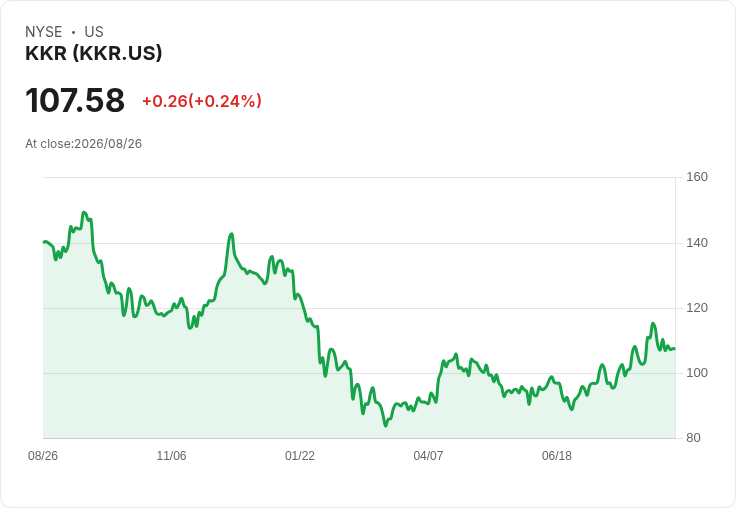
Task: Click the 80 price axis label
Action: [x=693, y=438]
